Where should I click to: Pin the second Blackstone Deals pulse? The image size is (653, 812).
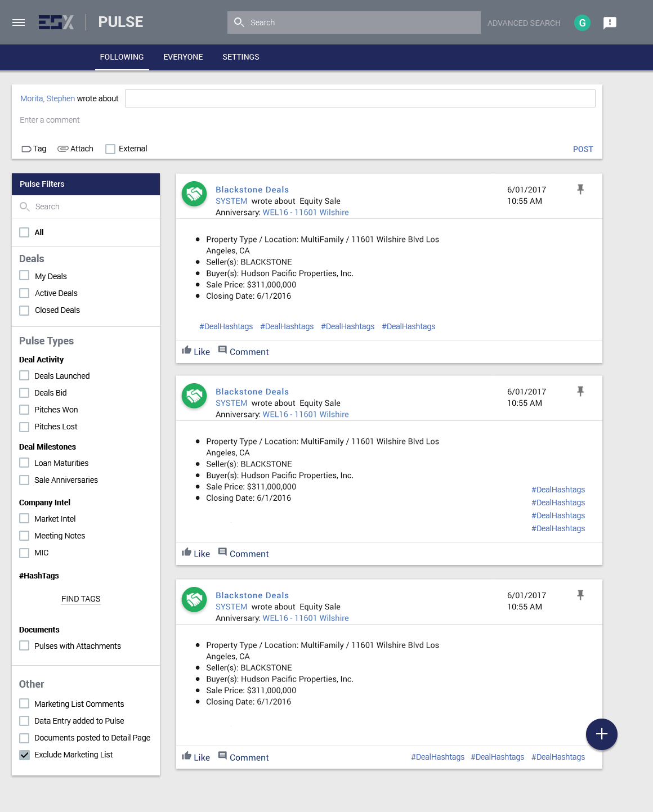click(x=580, y=392)
